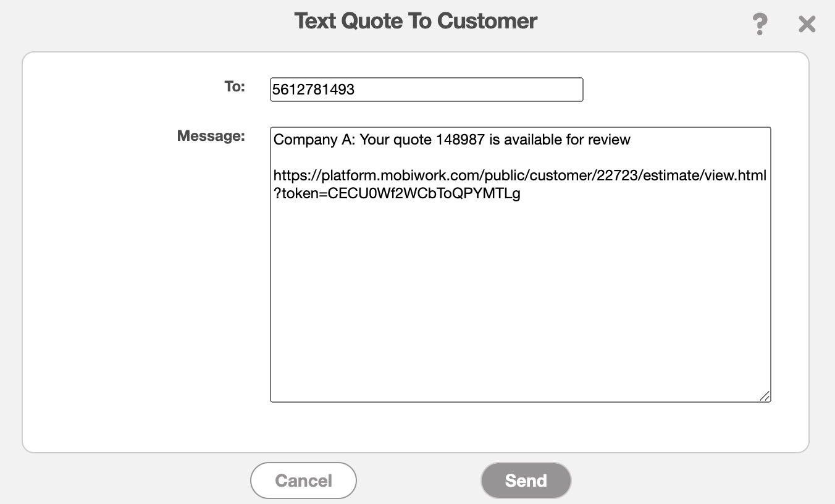The width and height of the screenshot is (835, 504).
Task: Click the To phone number field
Action: 426,90
